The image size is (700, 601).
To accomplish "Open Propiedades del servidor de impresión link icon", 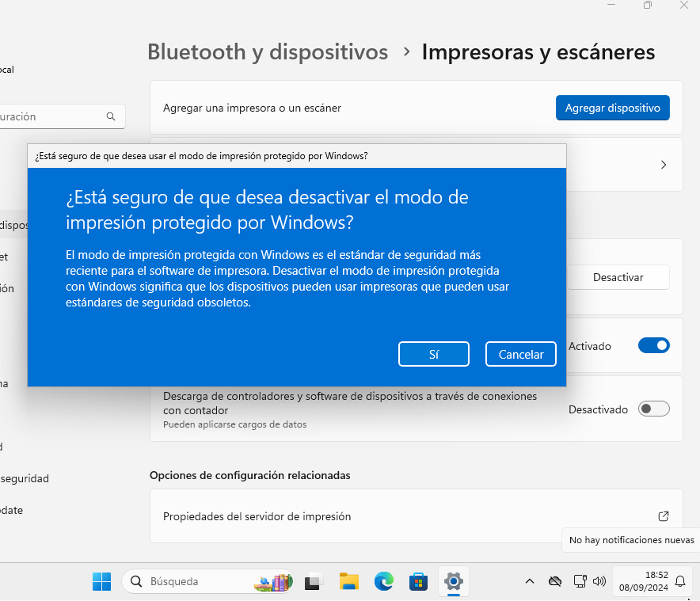I will click(664, 516).
